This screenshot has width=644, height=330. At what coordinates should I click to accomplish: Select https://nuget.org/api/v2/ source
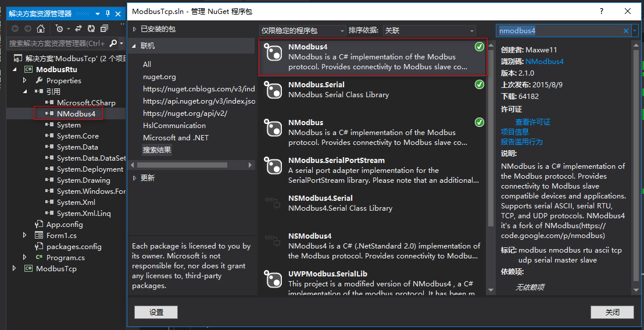coord(185,113)
